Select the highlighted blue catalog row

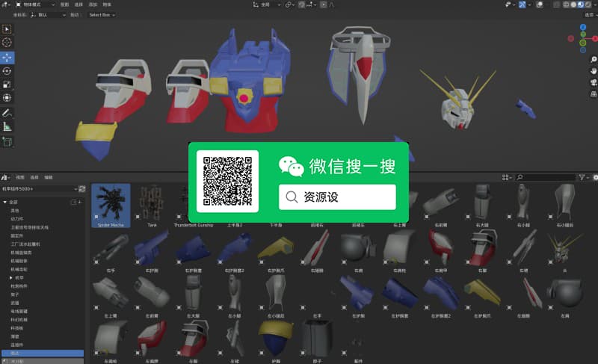click(x=43, y=354)
